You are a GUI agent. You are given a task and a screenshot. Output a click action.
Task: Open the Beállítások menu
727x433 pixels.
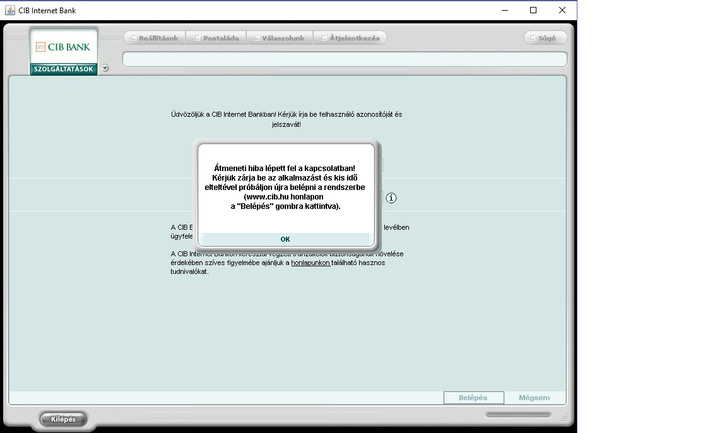[154, 38]
